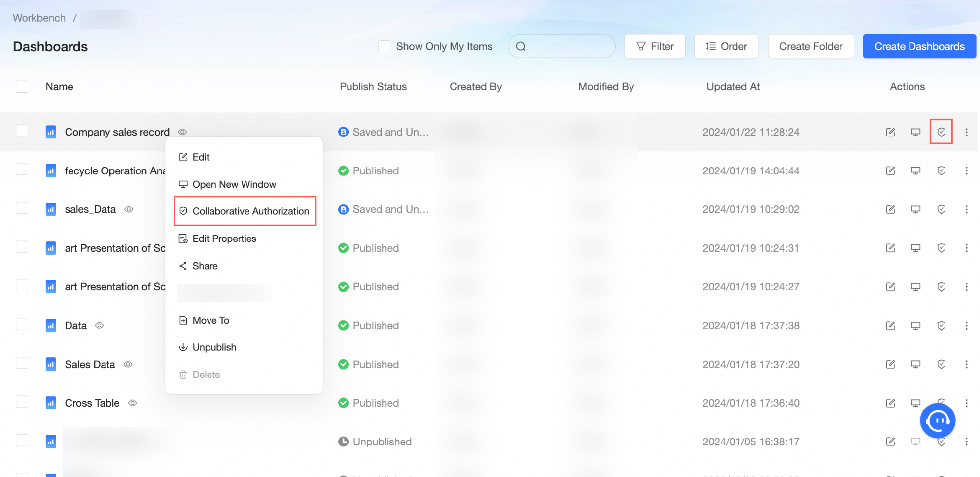Open more actions in row updated 10:24:31
Viewport: 980px width, 477px height.
(966, 248)
